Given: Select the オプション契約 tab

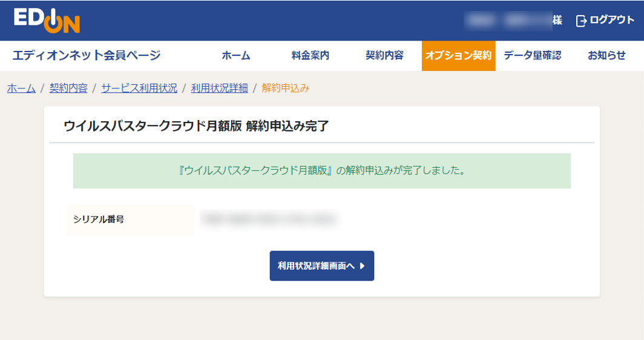Looking at the screenshot, I should [x=458, y=56].
